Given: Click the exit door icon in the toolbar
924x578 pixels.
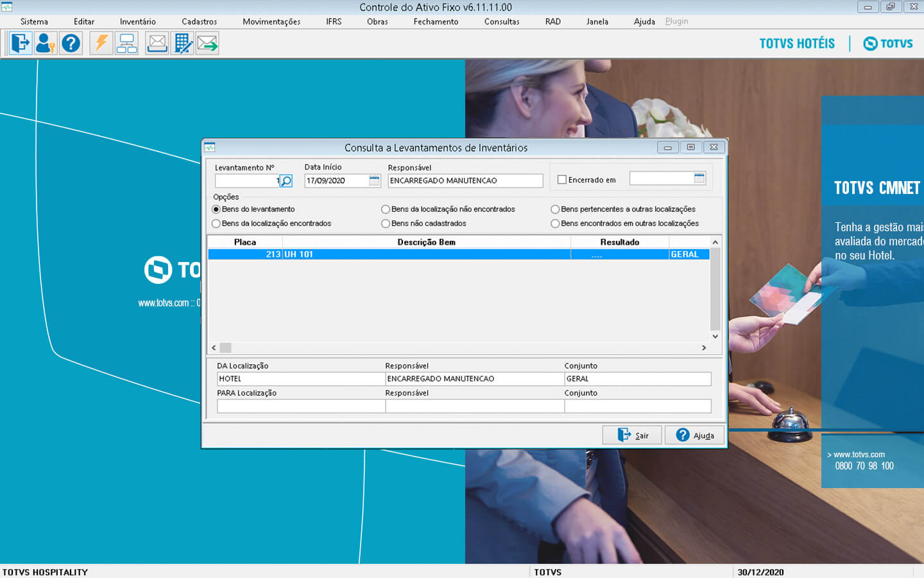Looking at the screenshot, I should coord(21,44).
